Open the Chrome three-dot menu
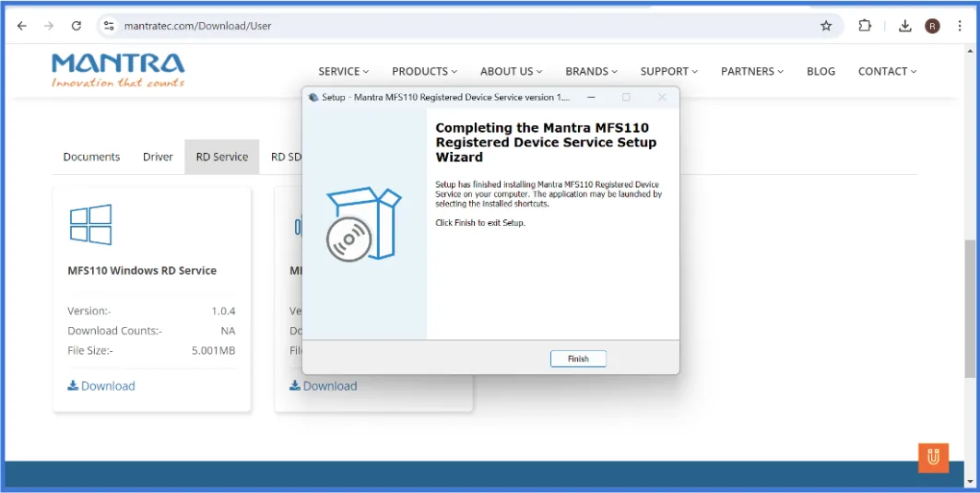This screenshot has height=493, width=980. coord(960,26)
